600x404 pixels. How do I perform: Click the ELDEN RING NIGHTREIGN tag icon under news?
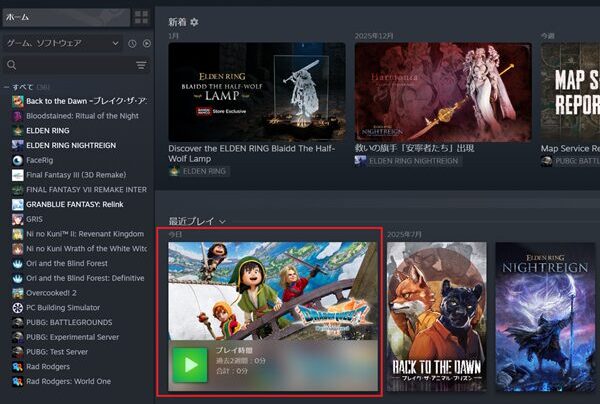pos(361,160)
